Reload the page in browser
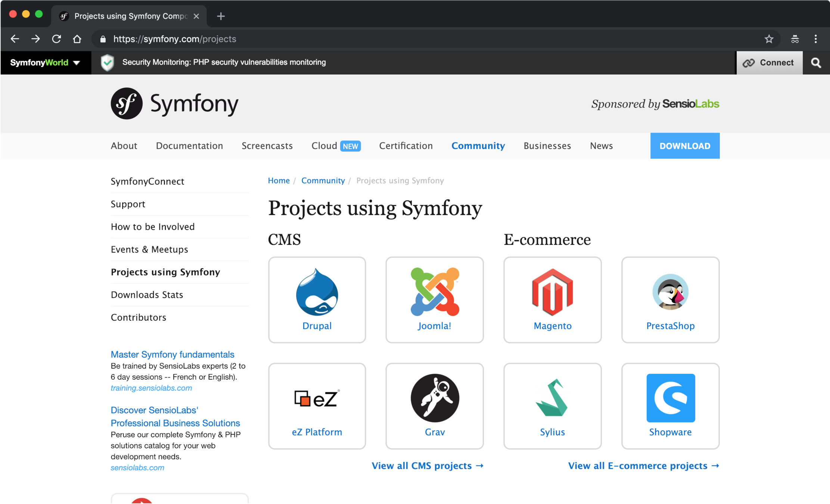Screen dimensions: 830x504 (x=56, y=39)
